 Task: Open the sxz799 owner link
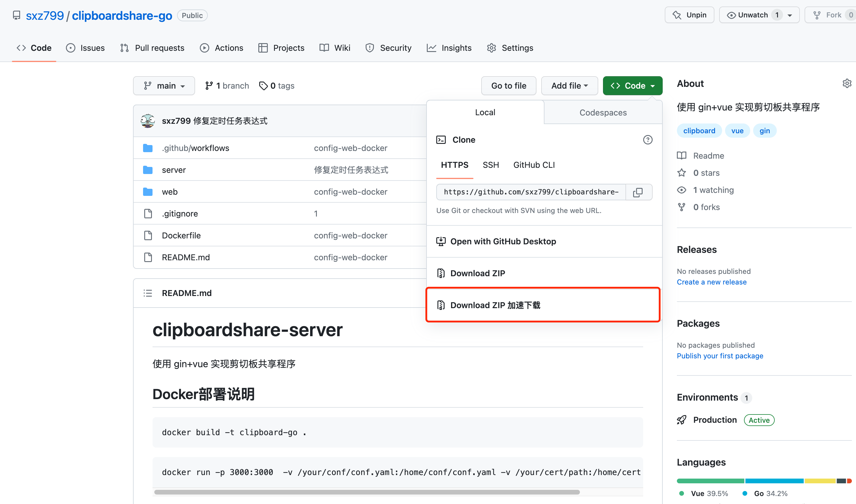tap(45, 16)
